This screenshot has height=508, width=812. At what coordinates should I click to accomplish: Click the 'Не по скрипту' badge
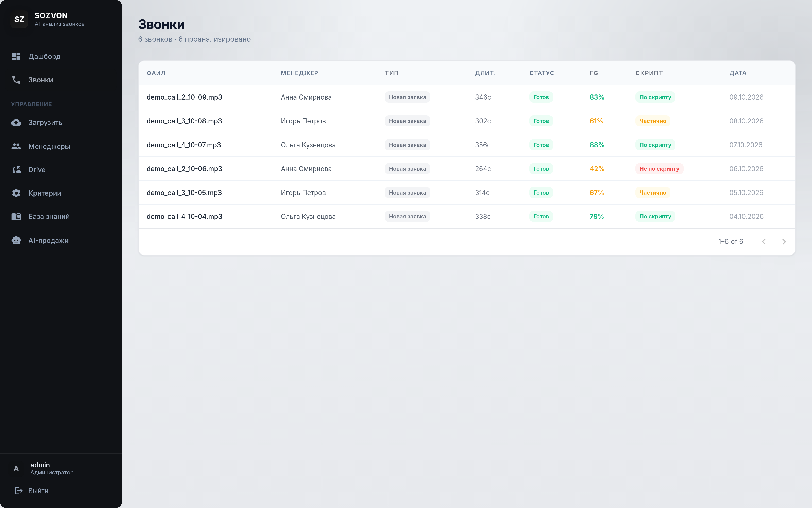click(659, 169)
